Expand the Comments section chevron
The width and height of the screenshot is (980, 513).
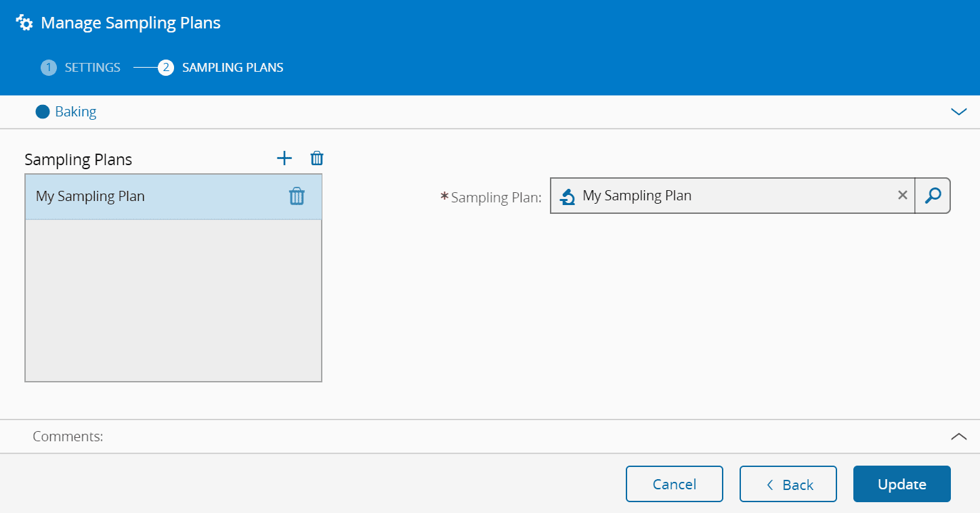point(958,437)
